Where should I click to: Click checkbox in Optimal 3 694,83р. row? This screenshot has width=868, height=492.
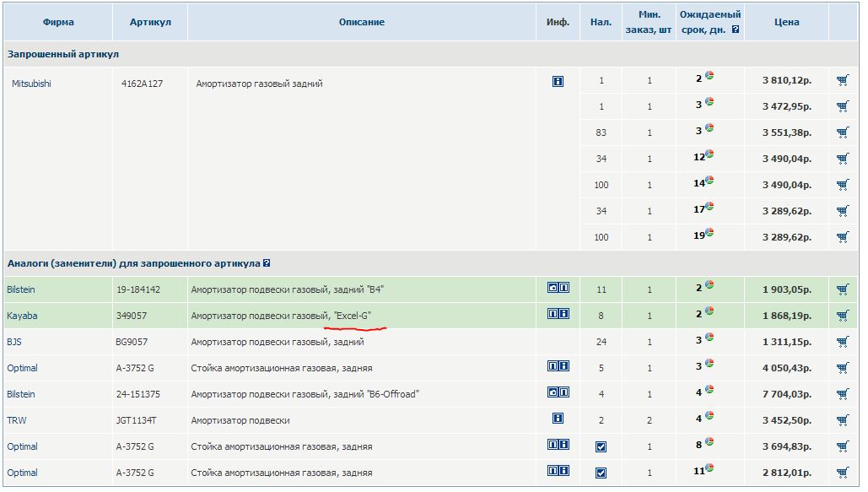601,447
